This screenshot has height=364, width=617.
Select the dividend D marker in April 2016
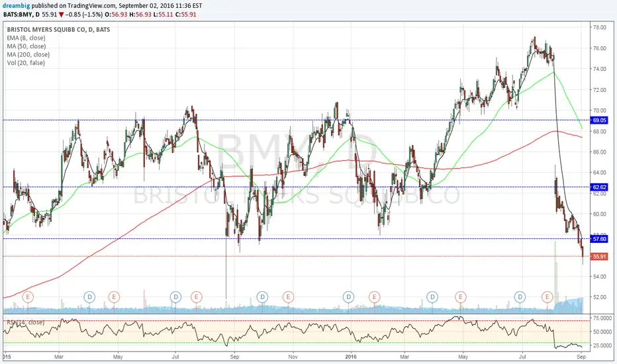tap(432, 296)
